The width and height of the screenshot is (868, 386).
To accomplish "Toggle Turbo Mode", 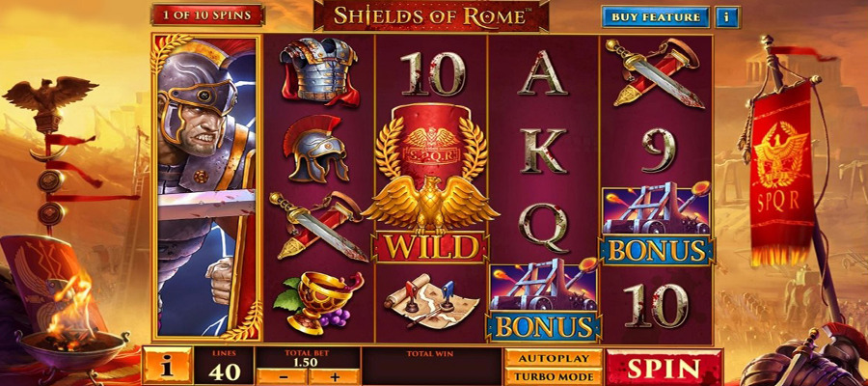I will point(553,376).
